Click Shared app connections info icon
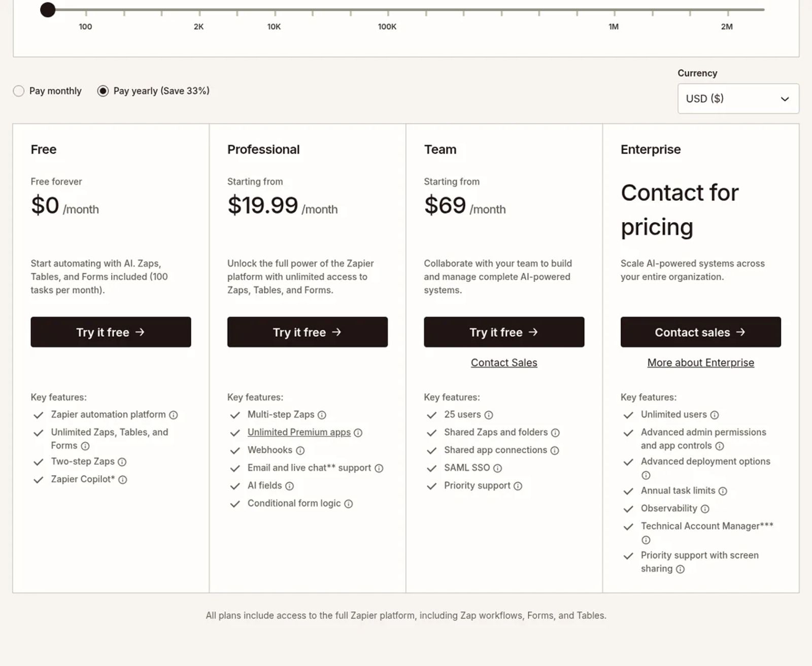 point(555,451)
